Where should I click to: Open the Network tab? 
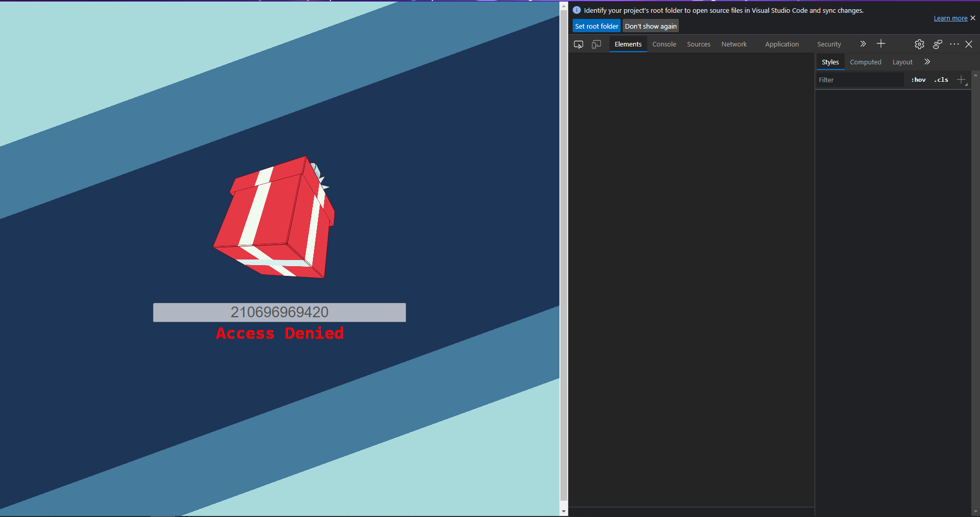(734, 44)
